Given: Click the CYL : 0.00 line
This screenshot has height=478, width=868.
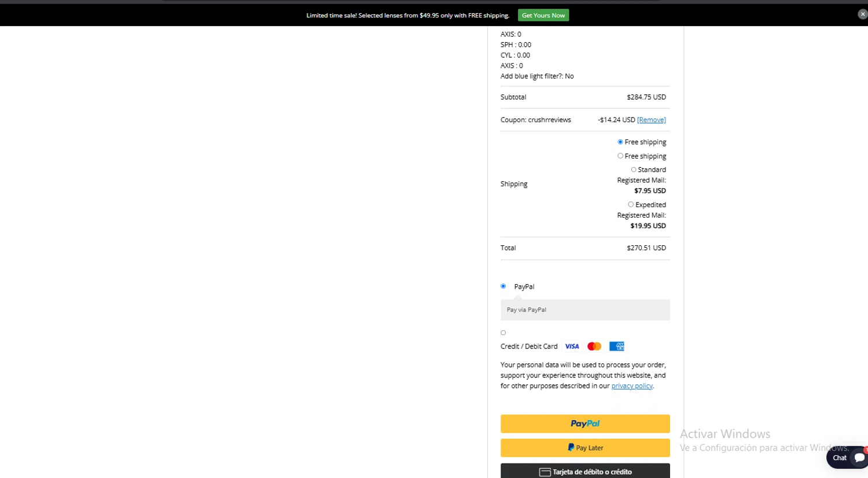Looking at the screenshot, I should click(515, 55).
